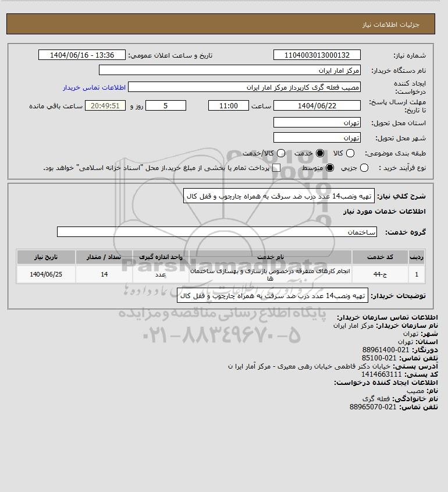Click the contact phone 85100-021
The width and height of the screenshot is (448, 492).
click(x=379, y=358)
